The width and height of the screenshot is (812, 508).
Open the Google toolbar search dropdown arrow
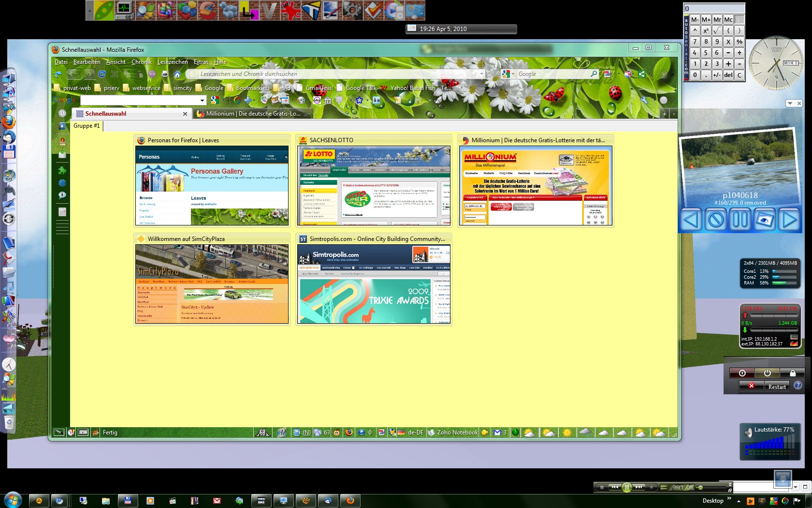[x=202, y=100]
